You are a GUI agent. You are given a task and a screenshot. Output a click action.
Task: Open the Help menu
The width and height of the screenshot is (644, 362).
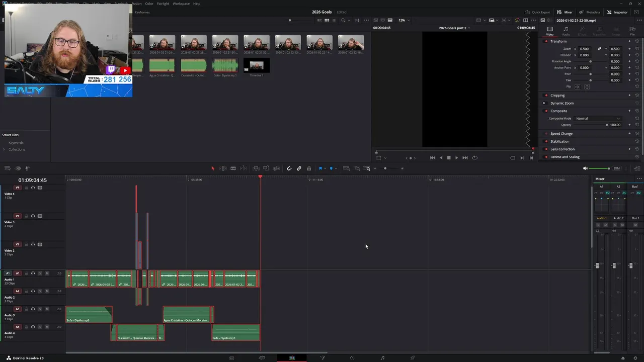(x=197, y=4)
